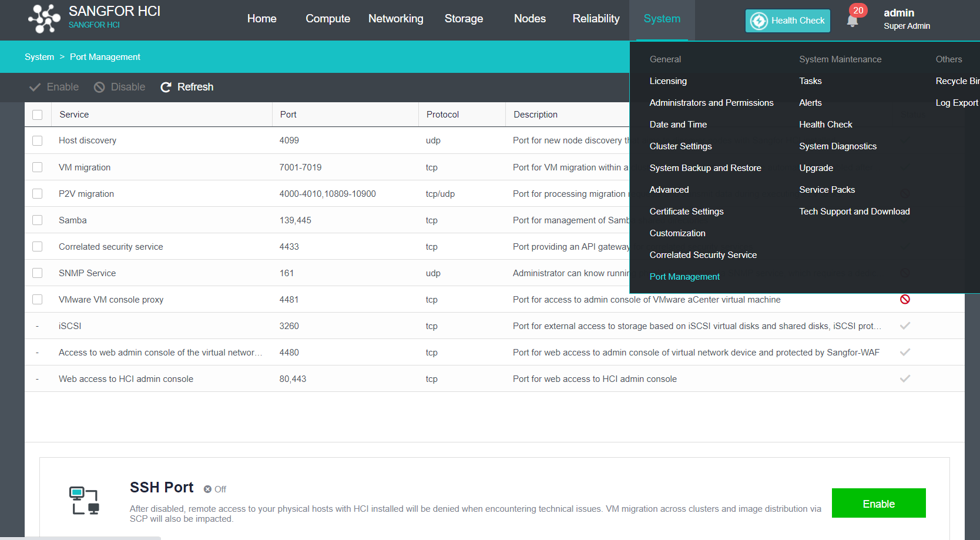This screenshot has height=540, width=980.
Task: Click the Disable prohibition icon in toolbar
Action: (99, 87)
